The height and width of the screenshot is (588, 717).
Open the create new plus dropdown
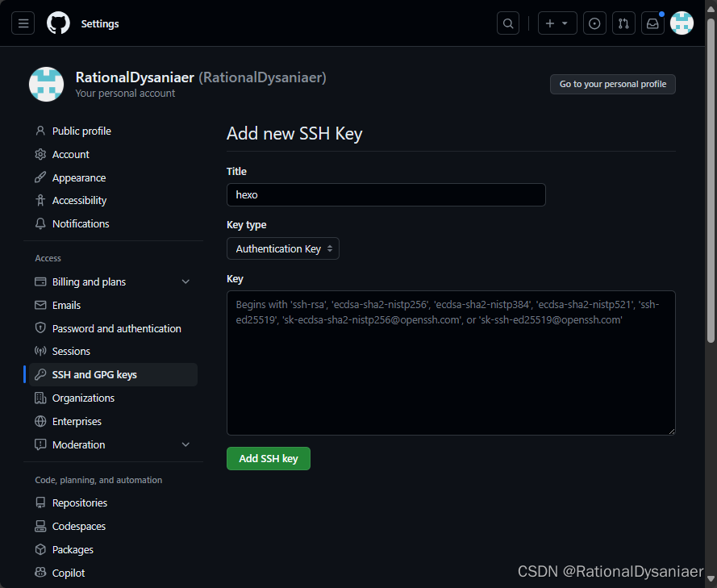[x=557, y=23]
